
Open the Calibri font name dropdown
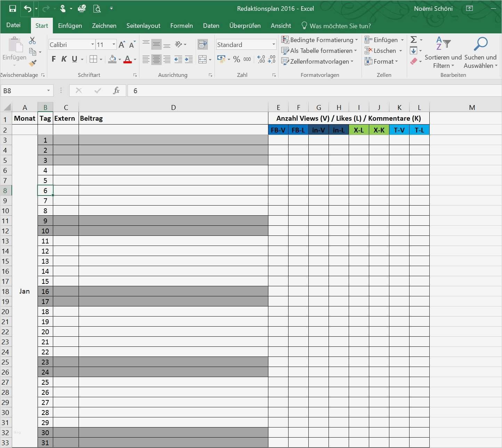click(92, 44)
